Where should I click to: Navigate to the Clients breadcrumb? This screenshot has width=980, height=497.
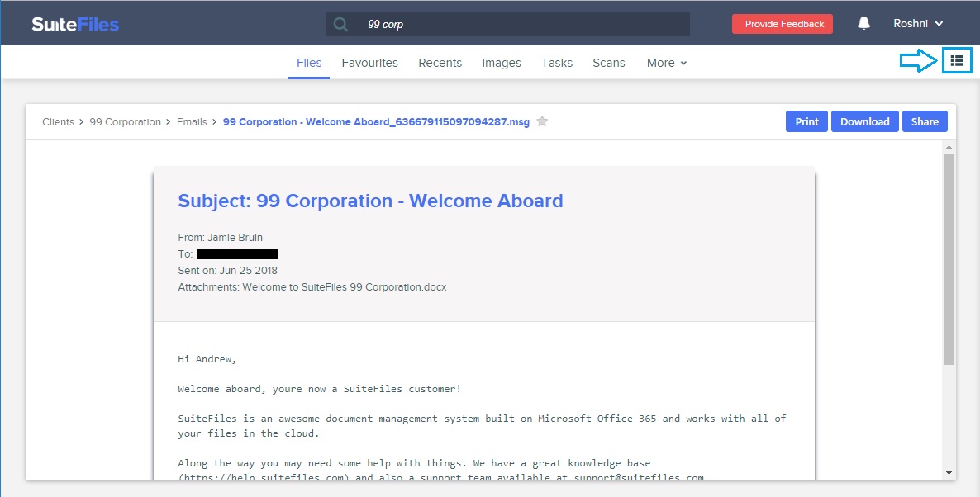pyautogui.click(x=58, y=121)
